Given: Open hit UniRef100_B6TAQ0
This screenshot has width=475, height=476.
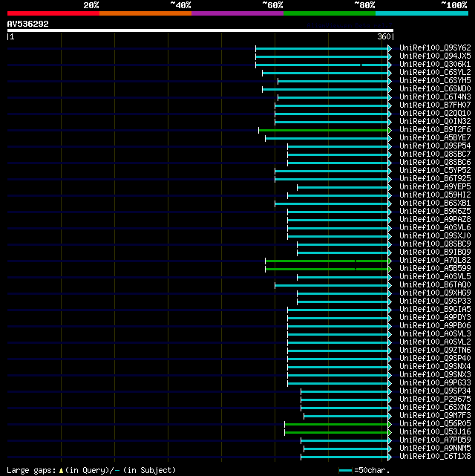Looking at the screenshot, I should point(435,284).
